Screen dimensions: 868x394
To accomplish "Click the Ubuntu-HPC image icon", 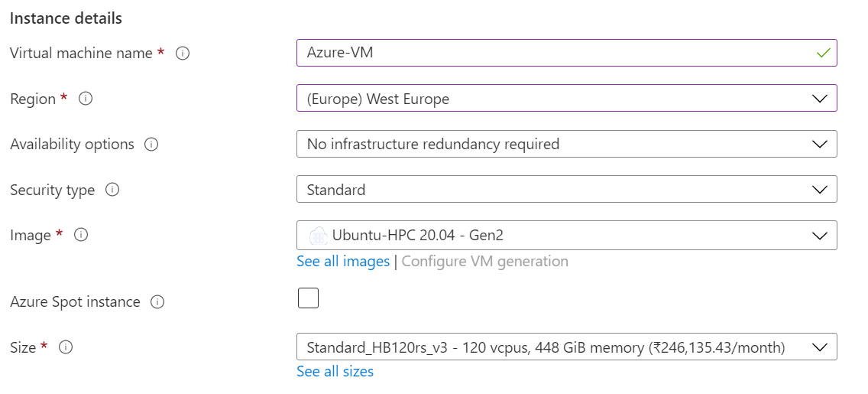I will [318, 236].
